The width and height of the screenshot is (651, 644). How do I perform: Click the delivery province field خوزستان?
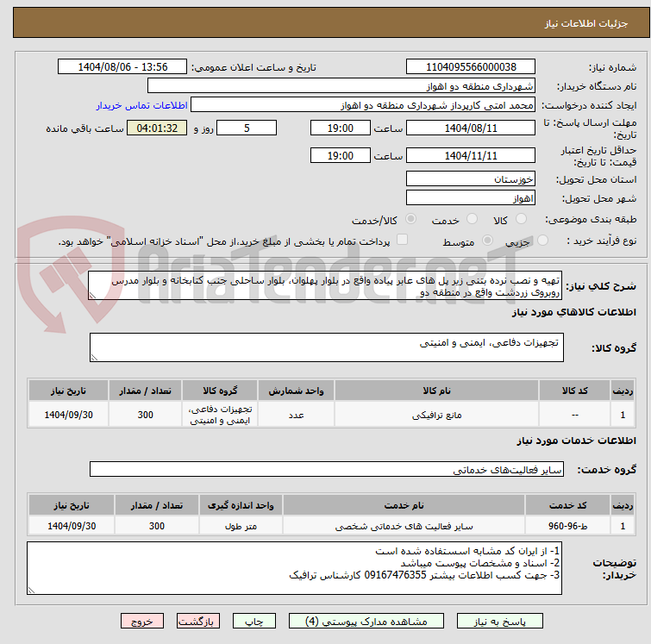[471, 179]
